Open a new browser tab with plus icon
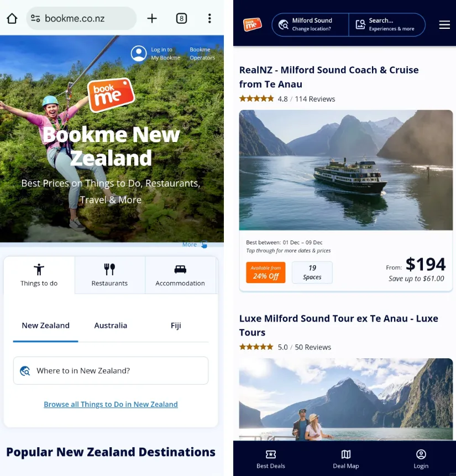Screen dimensions: 456x476 152,18
